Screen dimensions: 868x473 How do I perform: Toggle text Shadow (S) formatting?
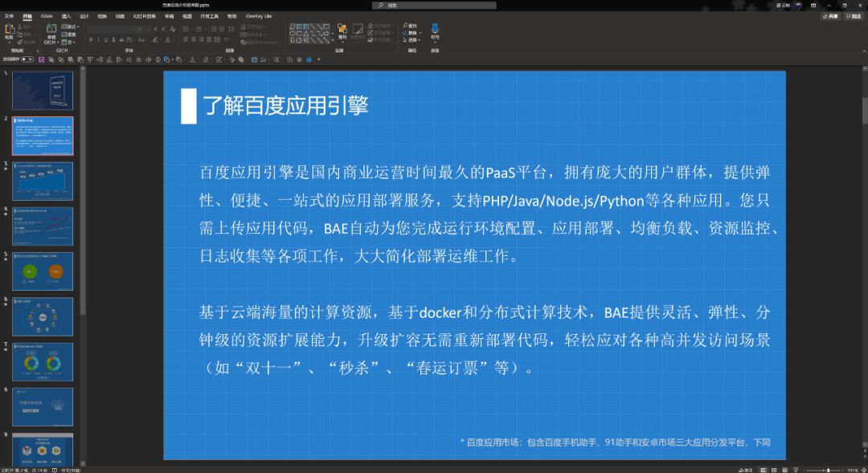tap(113, 40)
